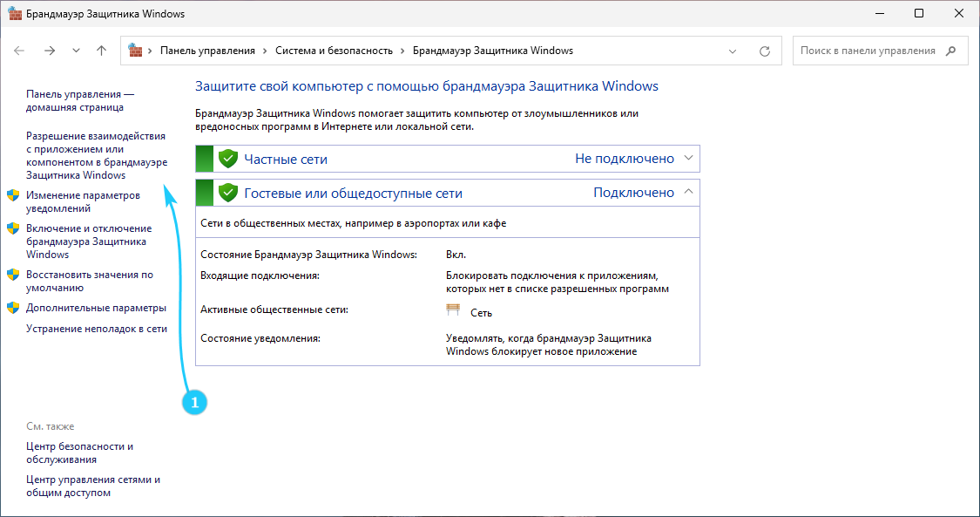The width and height of the screenshot is (980, 517).
Task: Open 'Разрешение взаимодействия с приложением' link
Action: tap(97, 156)
